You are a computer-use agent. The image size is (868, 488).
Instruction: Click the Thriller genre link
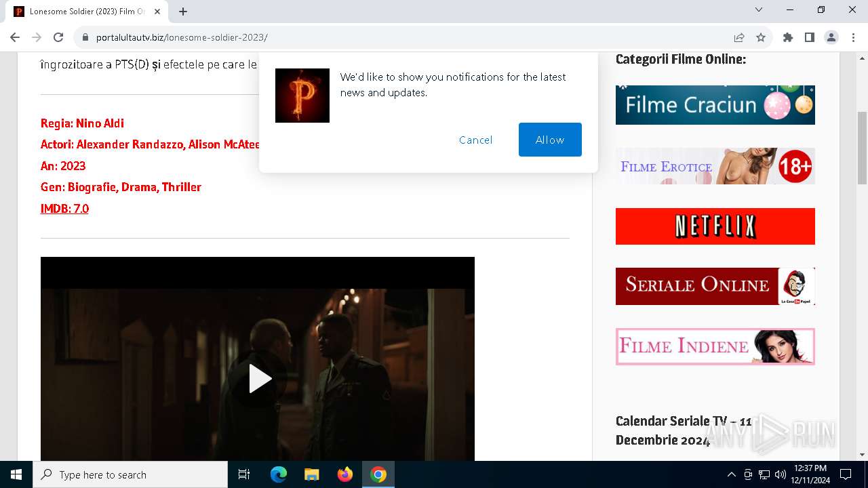[181, 187]
